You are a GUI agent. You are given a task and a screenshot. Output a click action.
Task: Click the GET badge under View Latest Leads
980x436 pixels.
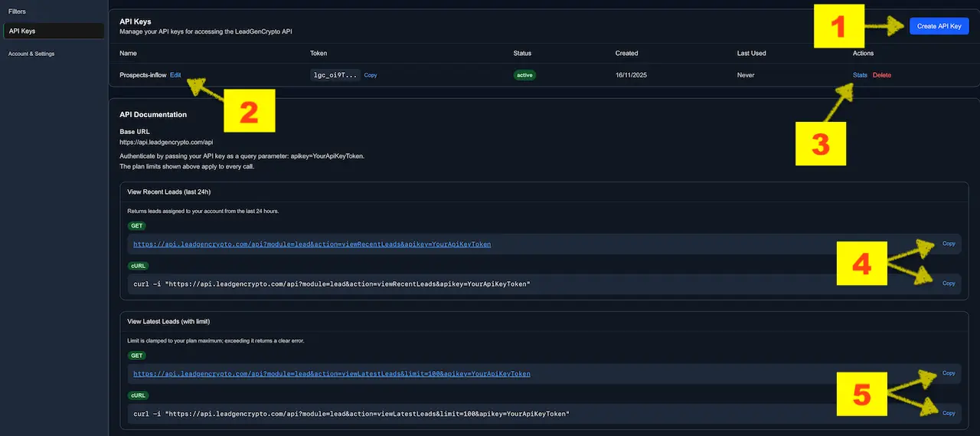pos(136,356)
